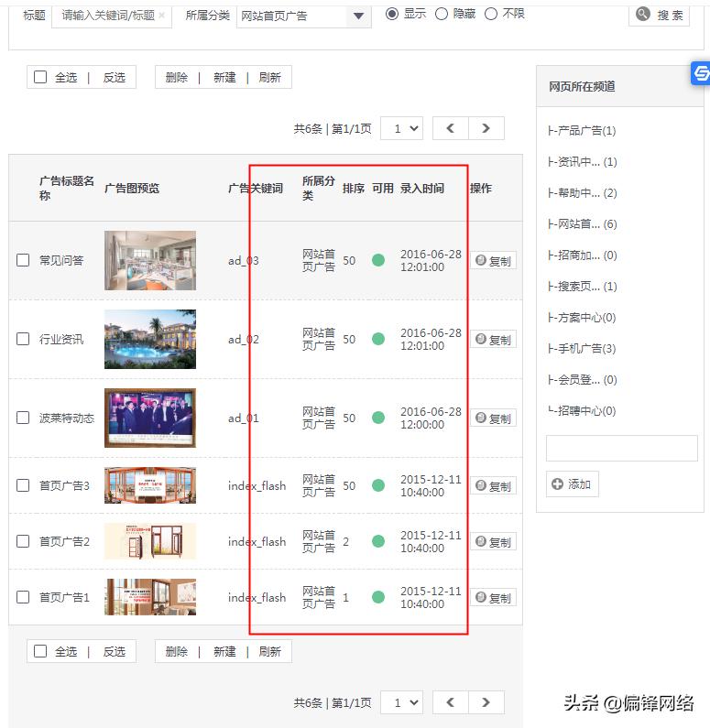This screenshot has height=728, width=710.
Task: Click the top 新建 button
Action: 224,78
